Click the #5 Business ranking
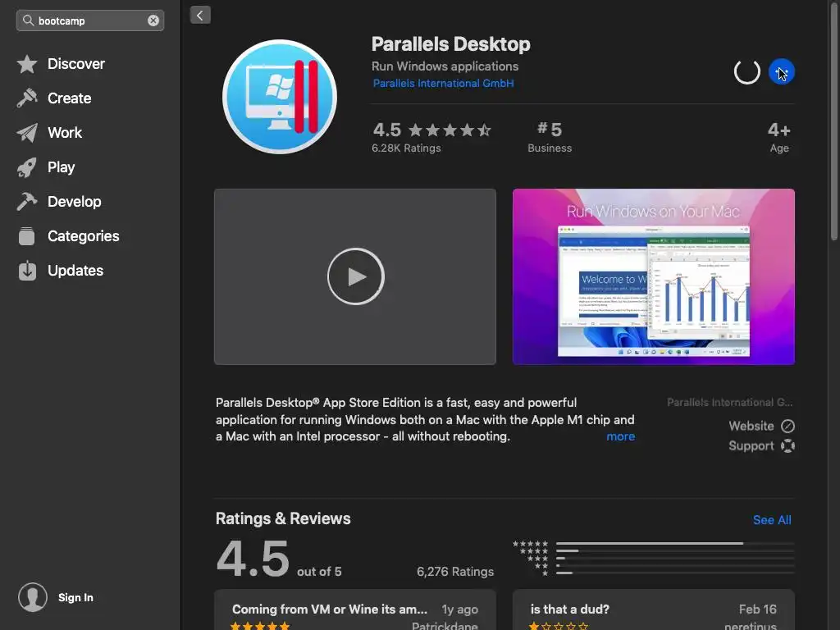This screenshot has width=840, height=630. click(550, 137)
